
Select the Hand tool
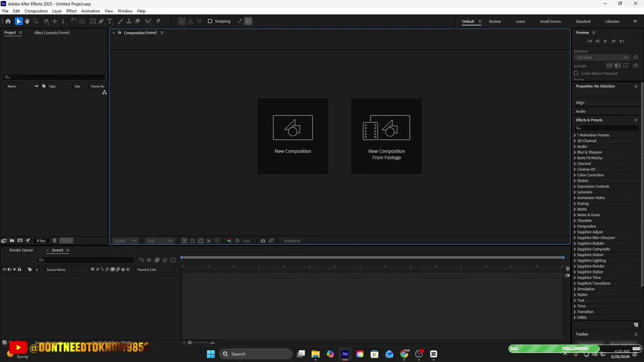[27, 21]
